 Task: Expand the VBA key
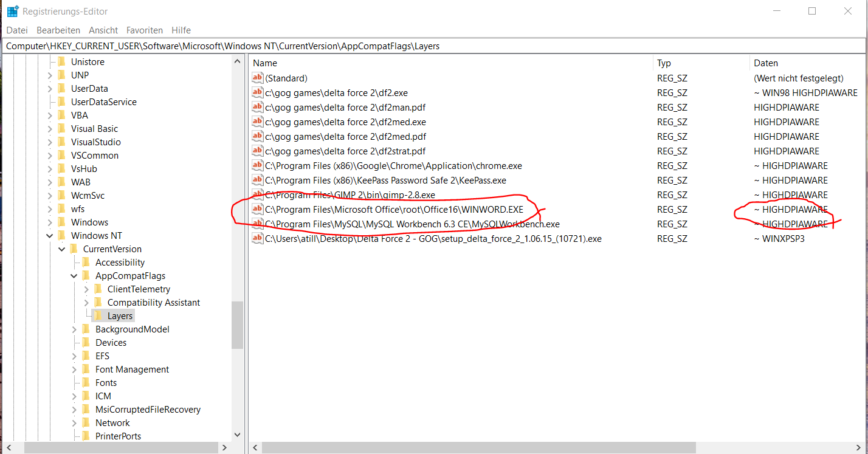pos(50,115)
